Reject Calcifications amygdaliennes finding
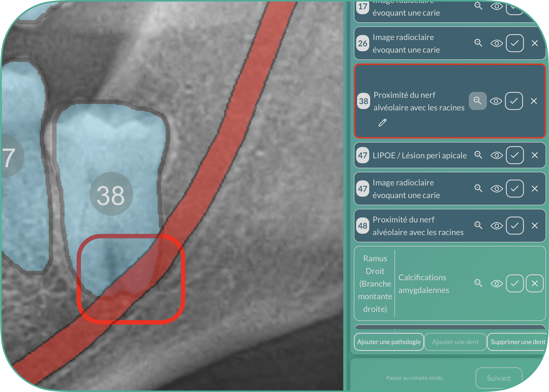 coord(535,283)
